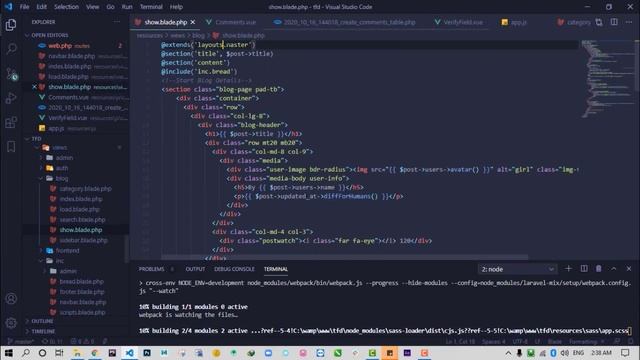Open Cortana circle on taskbar
Viewport: 640px width, 360px height.
coord(42,353)
